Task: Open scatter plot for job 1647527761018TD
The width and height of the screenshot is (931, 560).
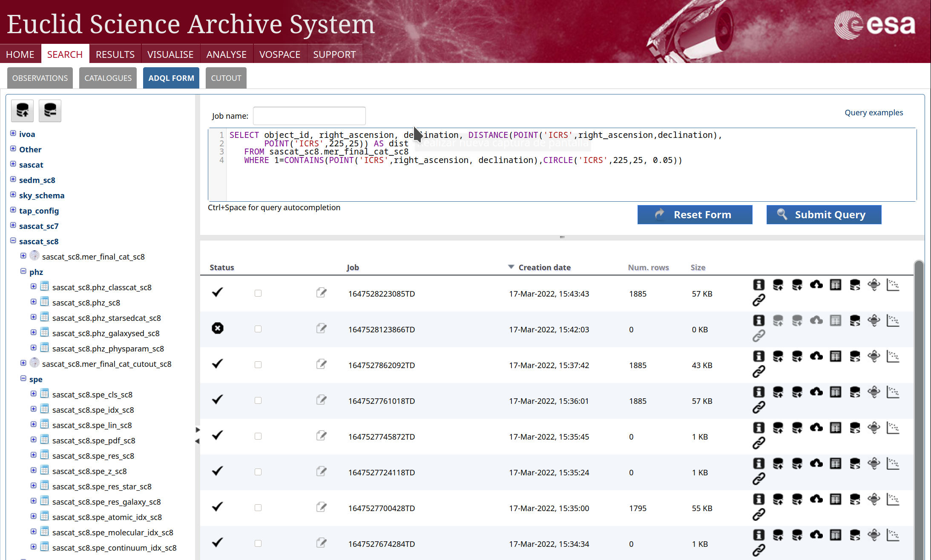Action: [x=893, y=392]
